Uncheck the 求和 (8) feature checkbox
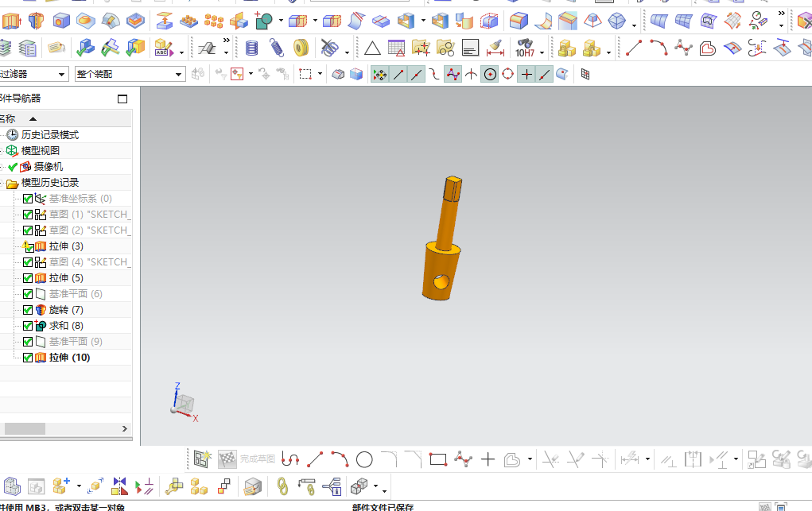The height and width of the screenshot is (511, 812). (x=28, y=326)
